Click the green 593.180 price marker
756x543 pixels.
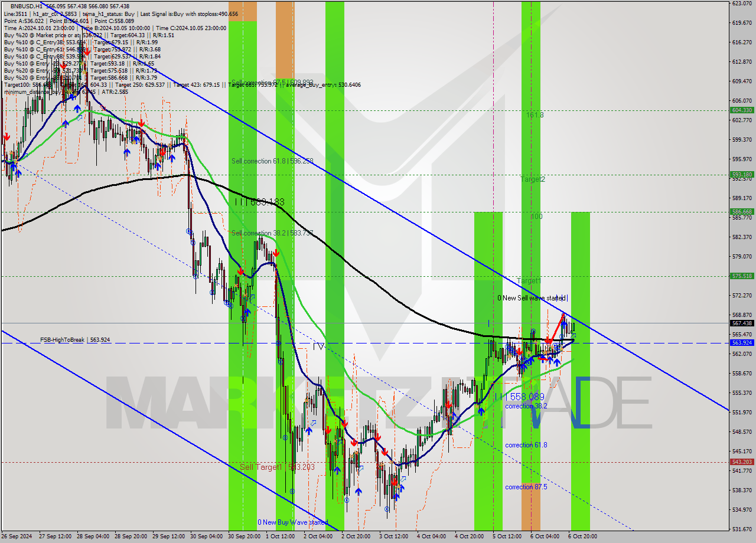742,175
